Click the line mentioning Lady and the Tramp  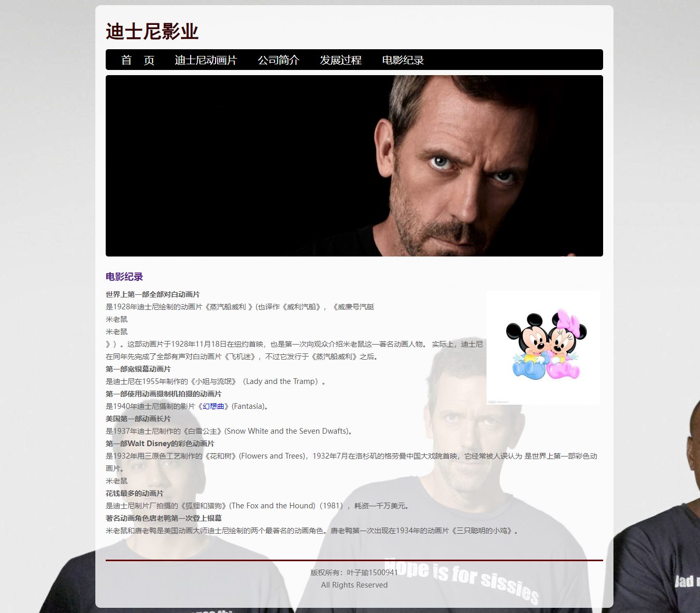pyautogui.click(x=217, y=381)
